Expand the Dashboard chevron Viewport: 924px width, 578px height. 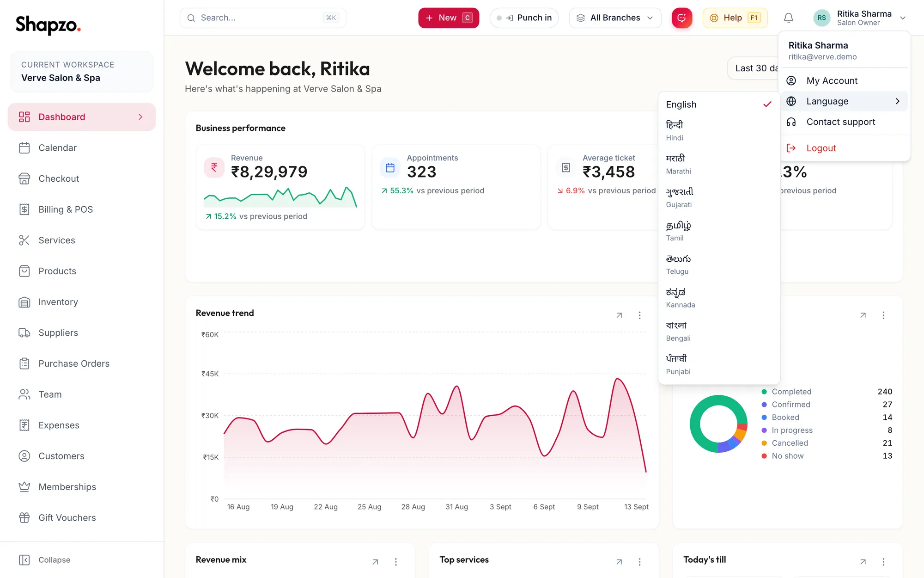point(140,117)
